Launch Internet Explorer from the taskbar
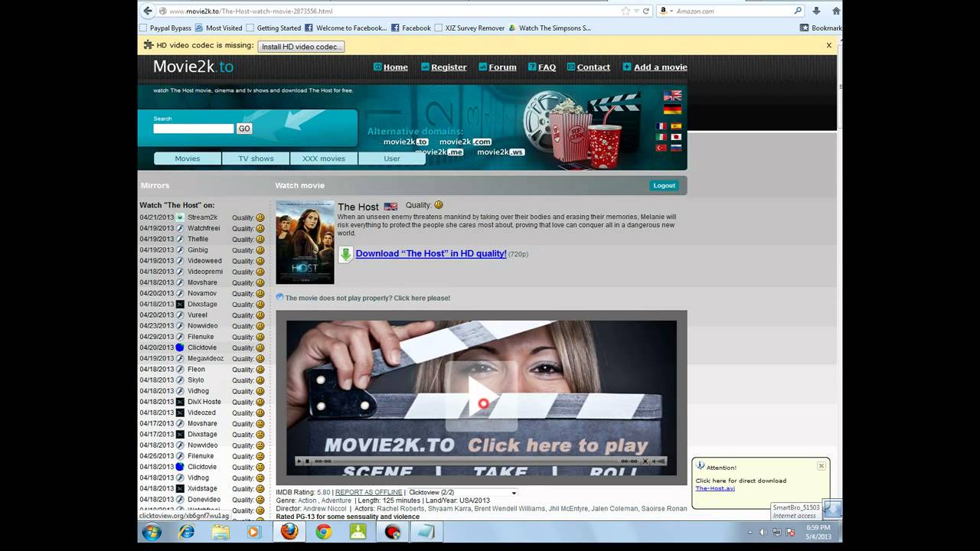Screen dimensions: 980x551 (x=186, y=532)
